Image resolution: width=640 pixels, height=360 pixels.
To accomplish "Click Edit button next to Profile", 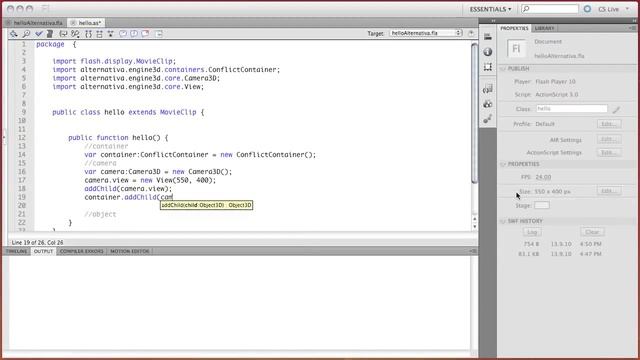I will pyautogui.click(x=609, y=124).
